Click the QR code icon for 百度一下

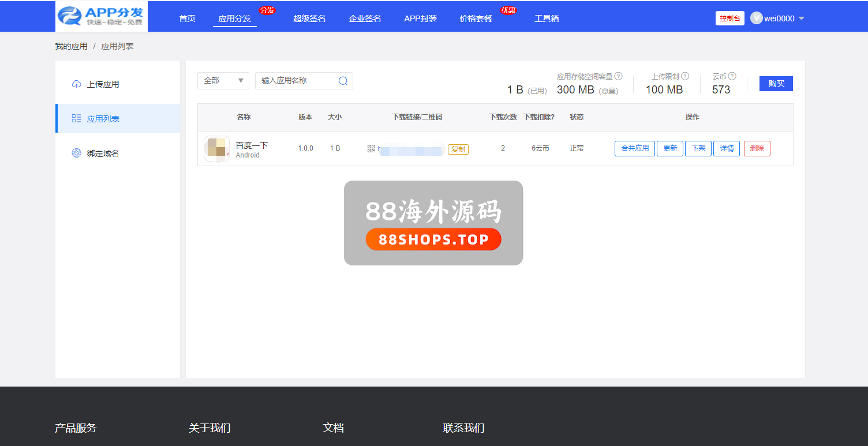[371, 149]
